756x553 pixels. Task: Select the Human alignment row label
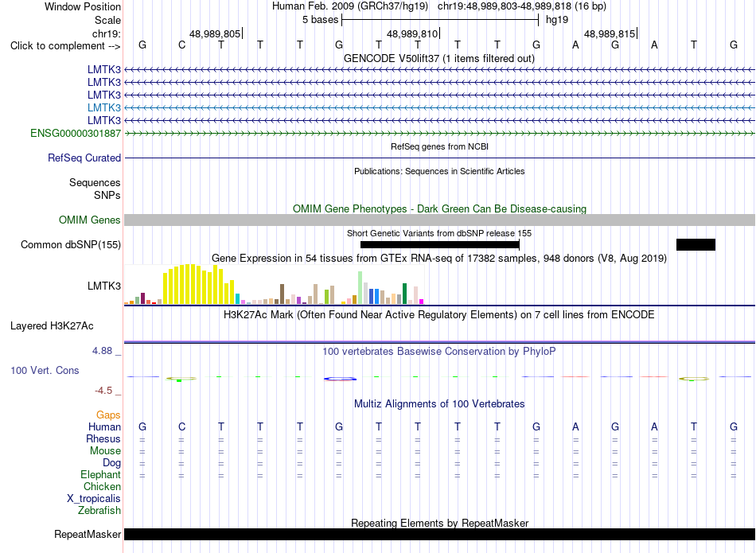point(104,426)
